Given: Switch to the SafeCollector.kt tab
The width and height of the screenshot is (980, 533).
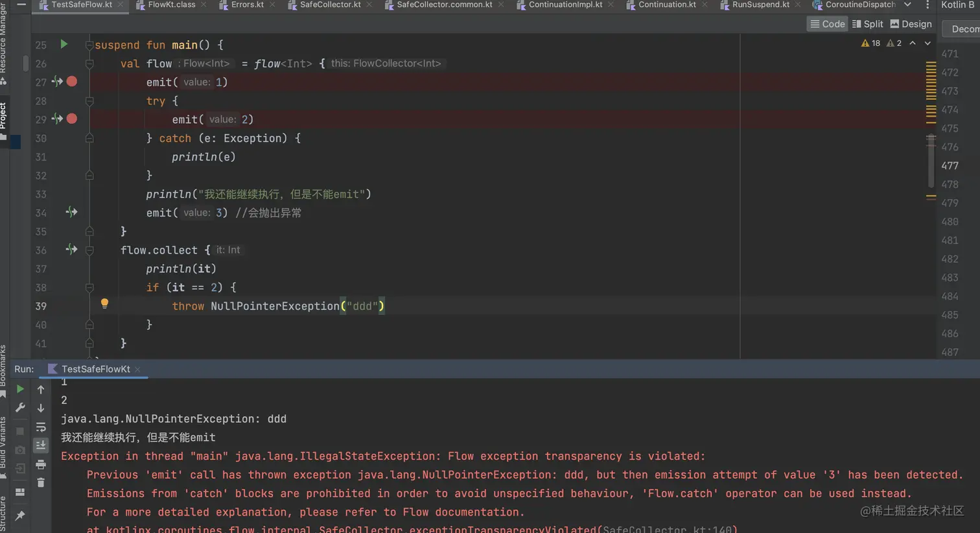Looking at the screenshot, I should coord(329,5).
